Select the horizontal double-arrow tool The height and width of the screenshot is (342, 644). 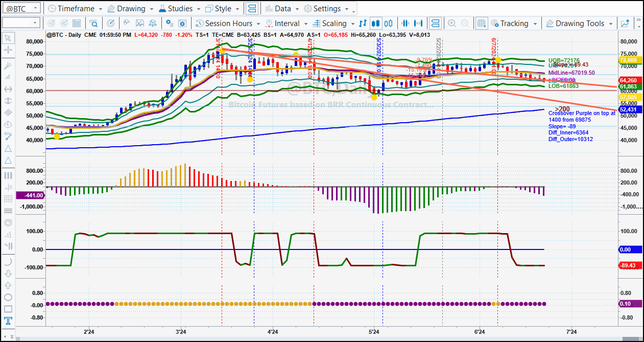(8, 89)
